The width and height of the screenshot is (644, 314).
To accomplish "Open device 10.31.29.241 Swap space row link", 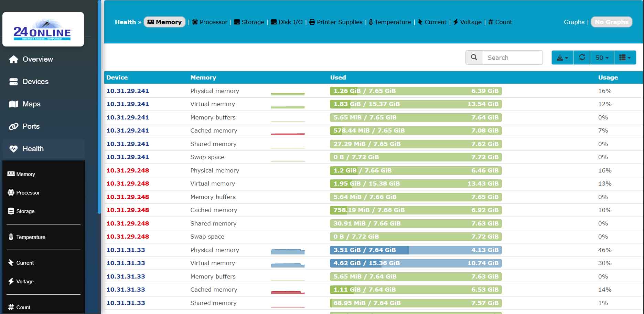I will coord(128,157).
